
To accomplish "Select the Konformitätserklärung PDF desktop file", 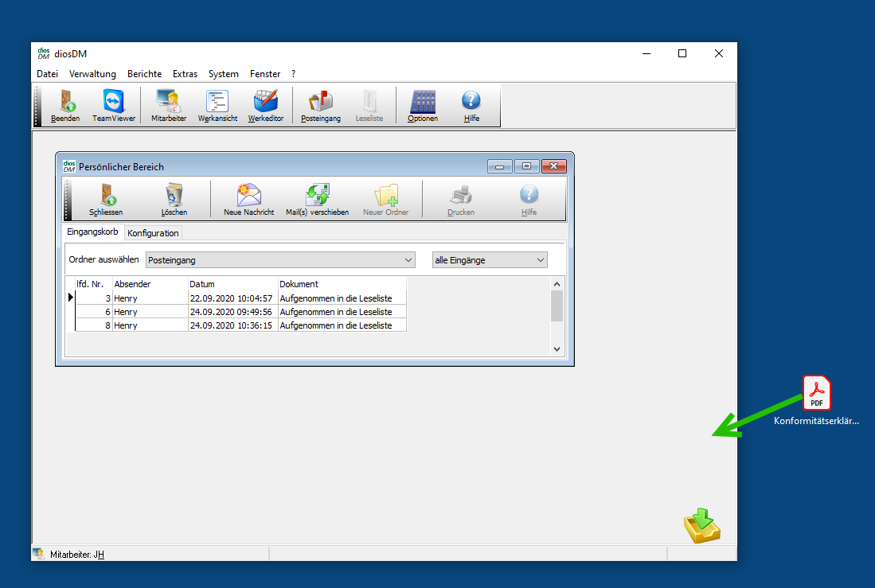I will [816, 393].
